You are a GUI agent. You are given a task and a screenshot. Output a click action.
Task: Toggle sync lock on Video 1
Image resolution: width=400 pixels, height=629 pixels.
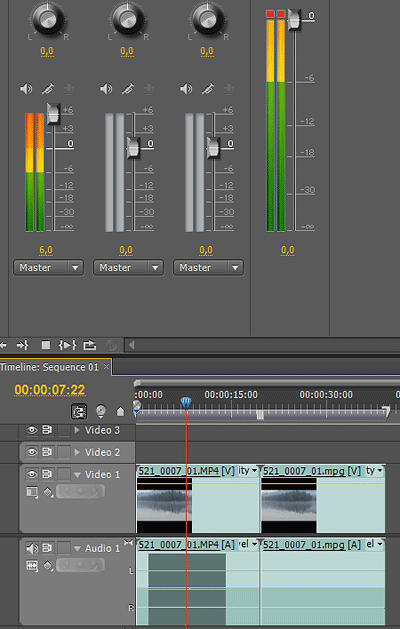(x=48, y=475)
